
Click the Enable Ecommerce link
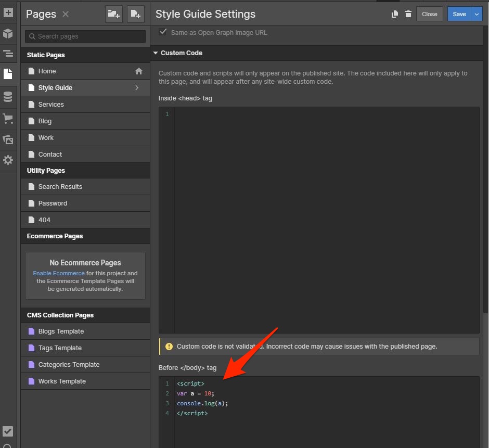(59, 273)
